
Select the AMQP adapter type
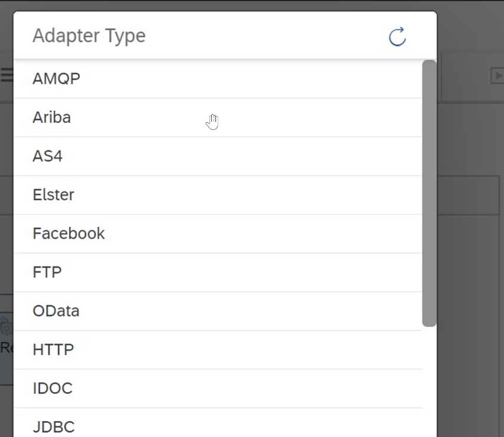pos(218,79)
